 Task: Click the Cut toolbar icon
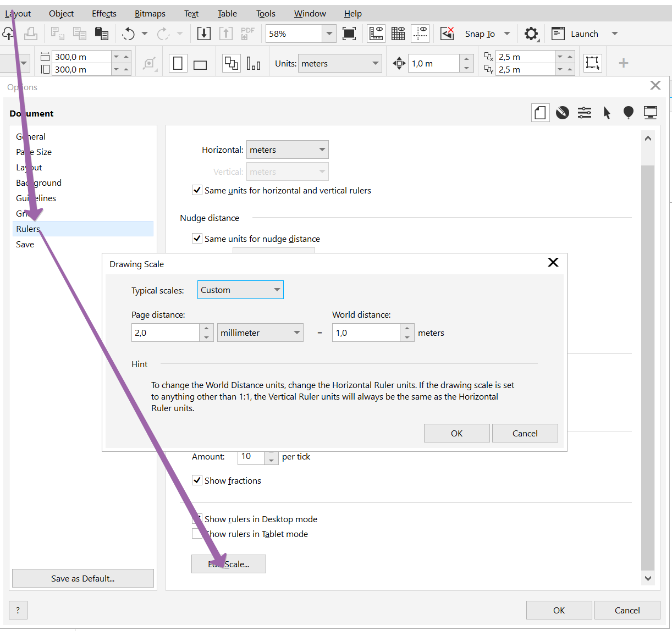point(57,34)
